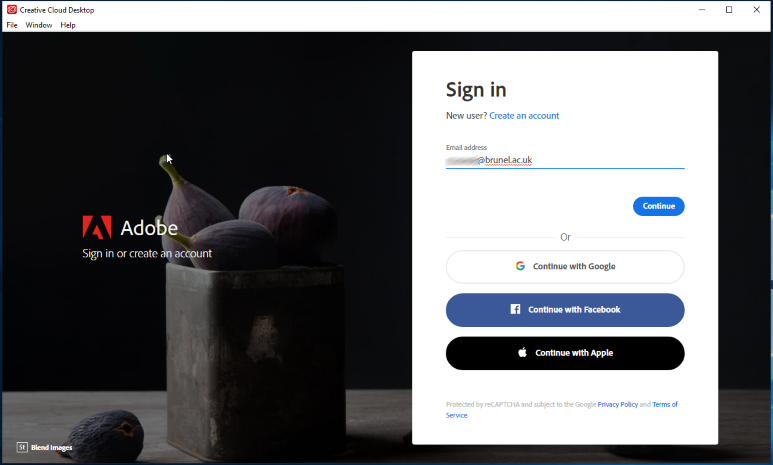Open the Terms of Service link
The width and height of the screenshot is (773, 465).
pos(665,404)
